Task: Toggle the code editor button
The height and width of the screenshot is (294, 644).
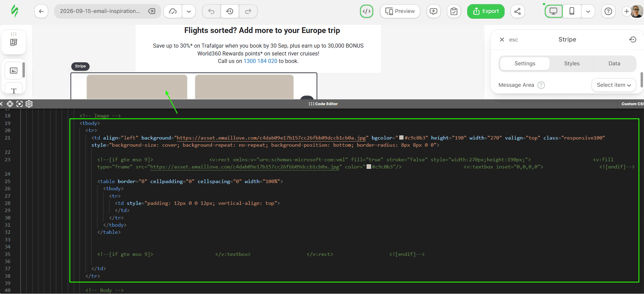Action: click(x=367, y=11)
